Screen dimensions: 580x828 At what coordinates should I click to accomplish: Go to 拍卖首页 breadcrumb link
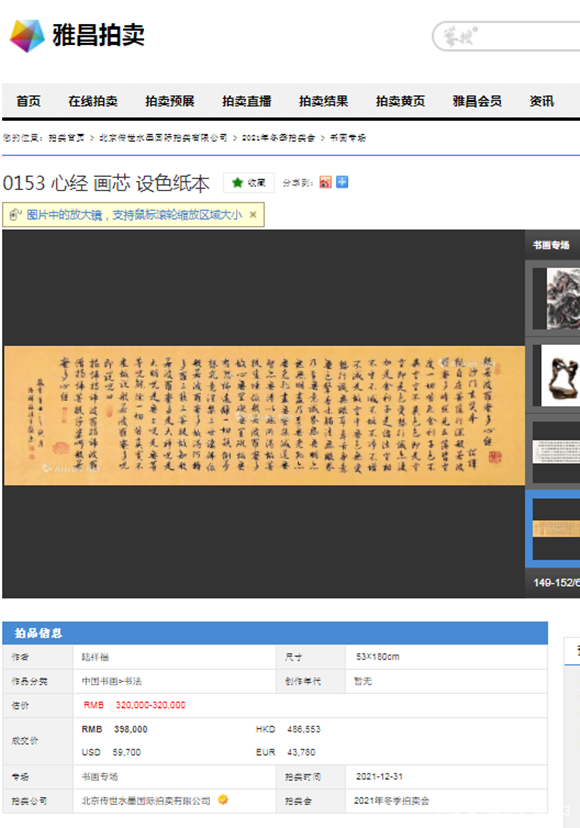[67, 138]
